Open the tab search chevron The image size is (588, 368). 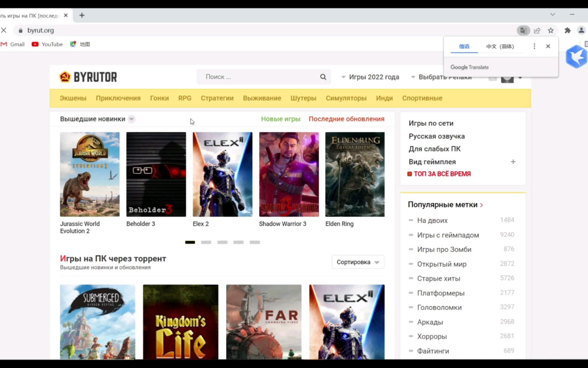553,14
